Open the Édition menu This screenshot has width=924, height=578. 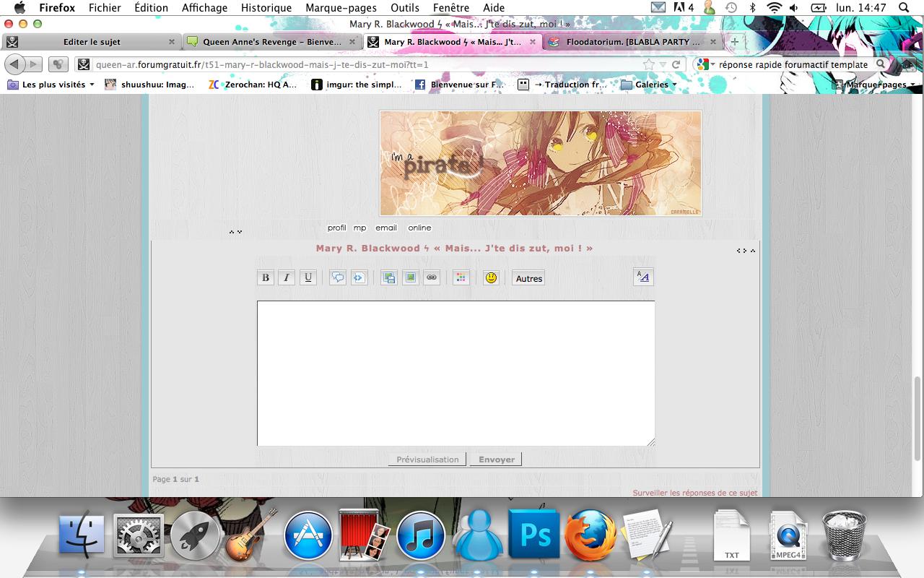tap(151, 8)
